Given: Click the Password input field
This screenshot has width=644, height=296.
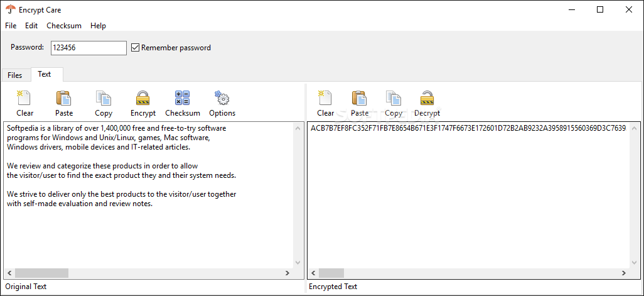Looking at the screenshot, I should point(89,48).
